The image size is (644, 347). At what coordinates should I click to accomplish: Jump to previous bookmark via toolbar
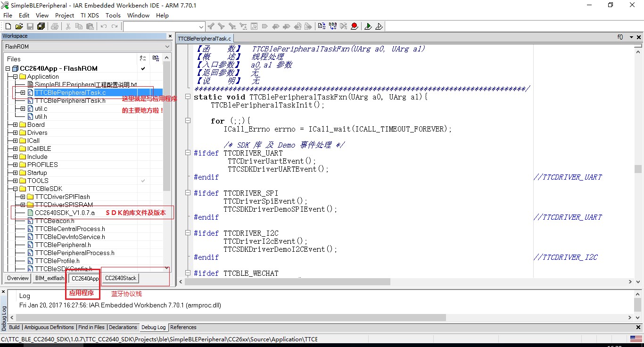[x=276, y=26]
